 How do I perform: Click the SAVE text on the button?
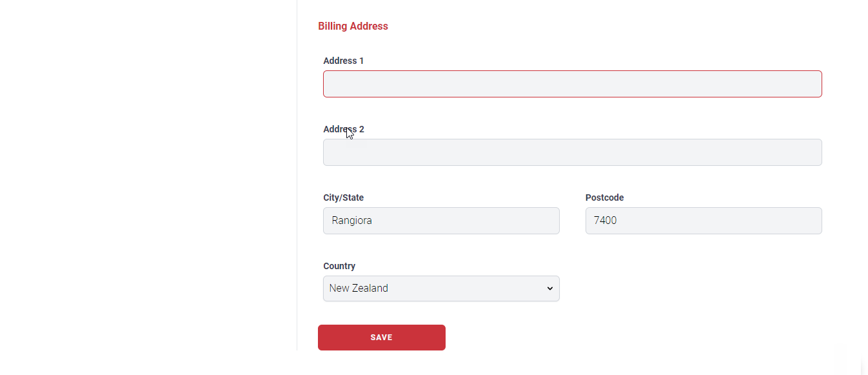click(381, 338)
